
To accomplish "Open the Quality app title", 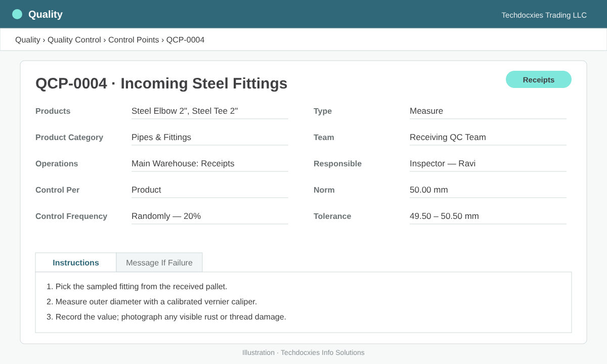I will point(46,14).
